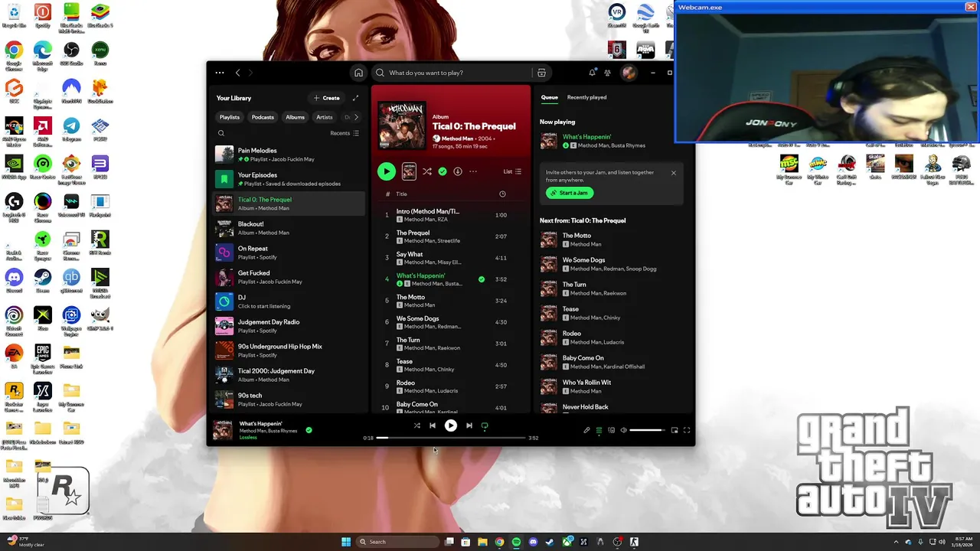This screenshot has height=551, width=980.
Task: Open 90s Underground Hip Hop Mix
Action: coord(289,350)
